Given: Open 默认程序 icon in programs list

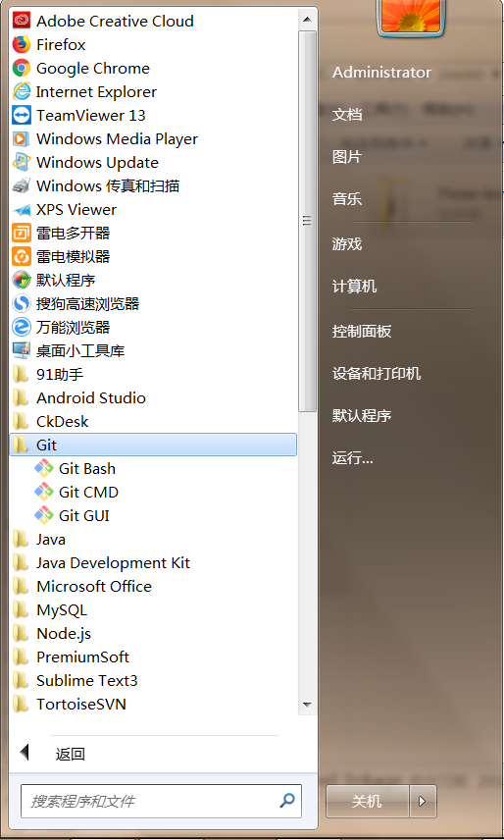Looking at the screenshot, I should (x=22, y=281).
